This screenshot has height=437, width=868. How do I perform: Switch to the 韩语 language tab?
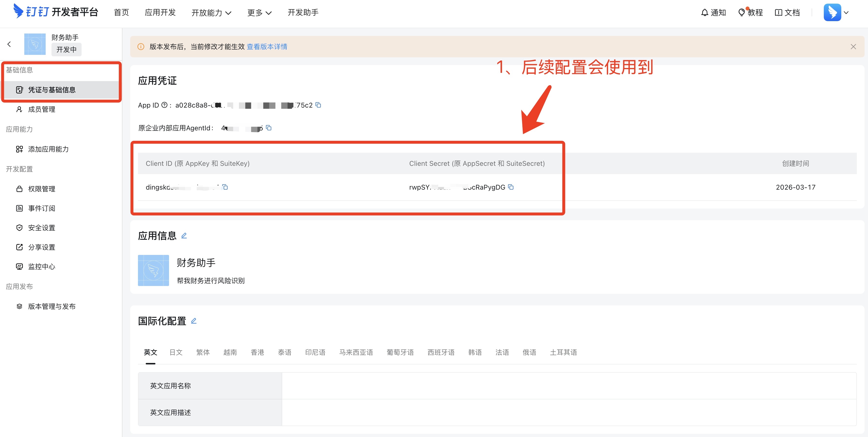click(475, 352)
